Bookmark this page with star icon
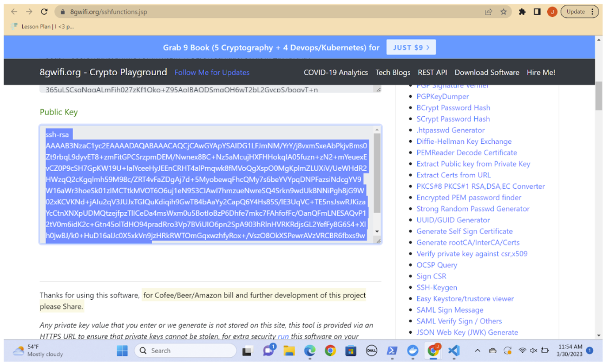This screenshot has height=364, width=603. (x=503, y=12)
